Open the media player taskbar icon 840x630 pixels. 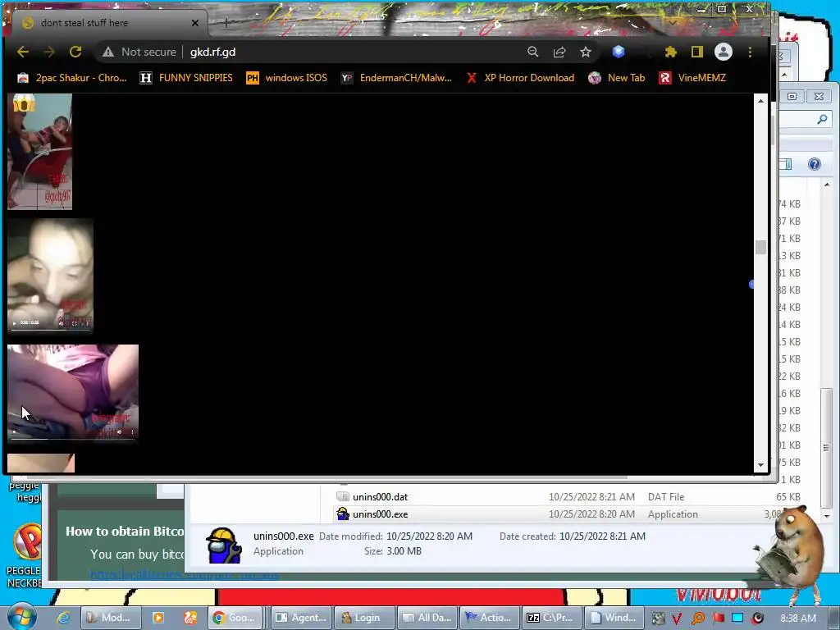[158, 618]
